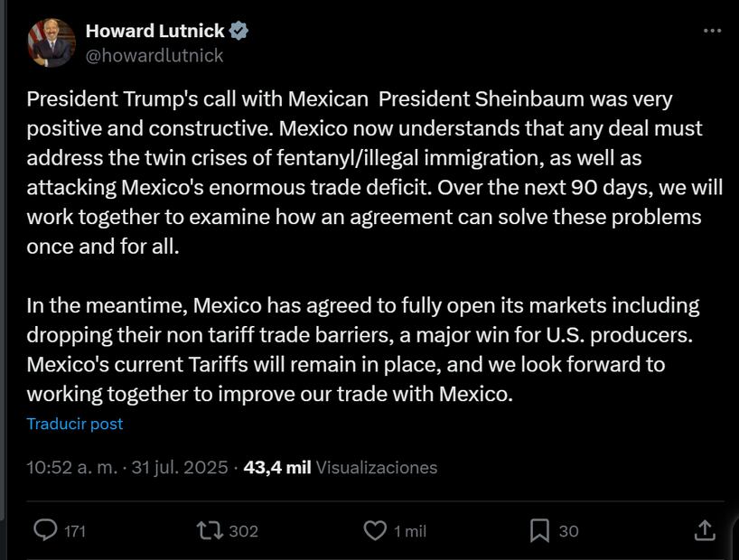This screenshot has height=560, width=739.
Task: Click the 30 bookmarks count
Action: click(568, 531)
